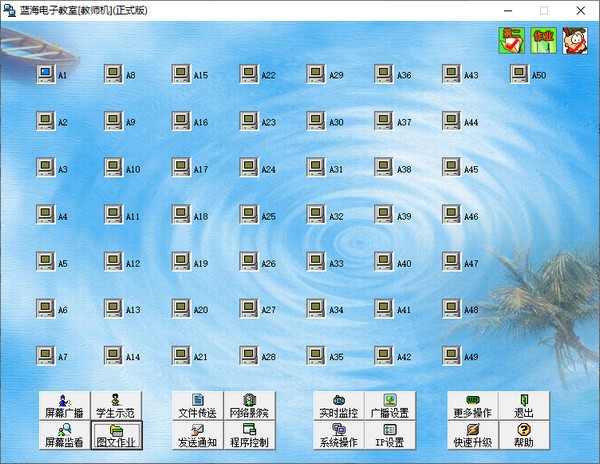The width and height of the screenshot is (600, 464).
Task: Select student computer A25
Action: pyautogui.click(x=248, y=215)
